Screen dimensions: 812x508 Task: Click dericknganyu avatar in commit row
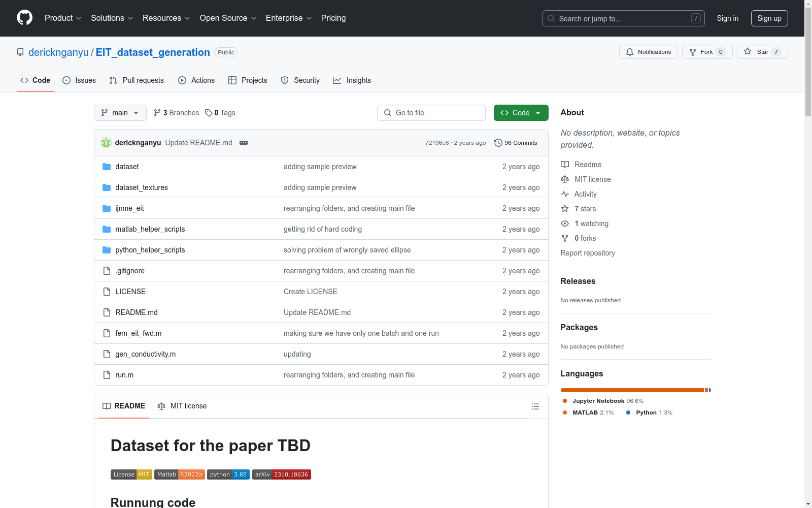pos(106,143)
